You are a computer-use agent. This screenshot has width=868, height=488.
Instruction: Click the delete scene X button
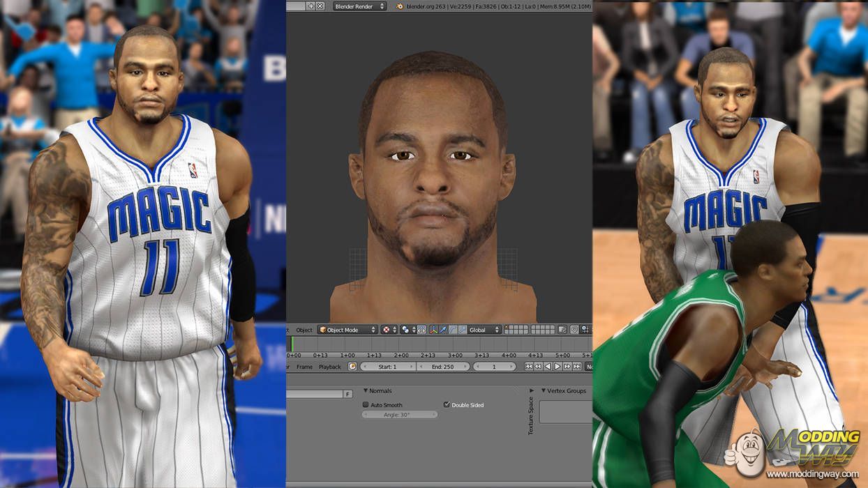pyautogui.click(x=320, y=6)
